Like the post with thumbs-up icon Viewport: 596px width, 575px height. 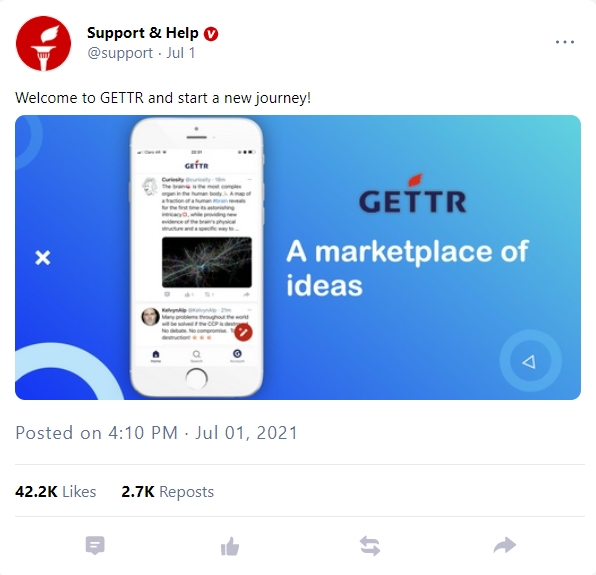point(230,546)
